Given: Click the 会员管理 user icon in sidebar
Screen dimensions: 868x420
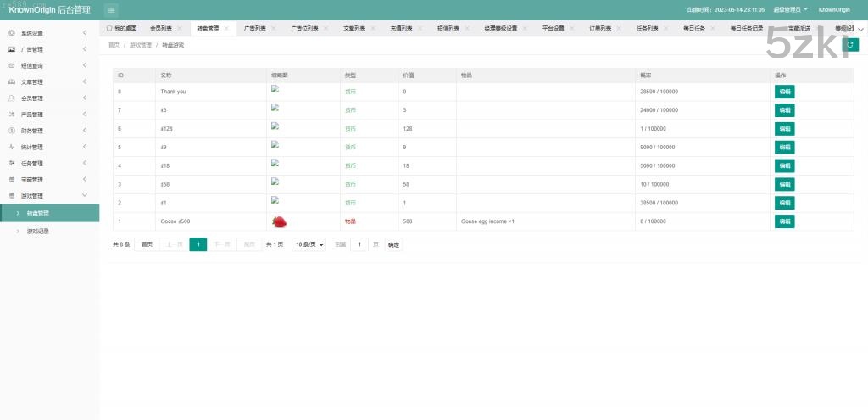Looking at the screenshot, I should (11, 98).
